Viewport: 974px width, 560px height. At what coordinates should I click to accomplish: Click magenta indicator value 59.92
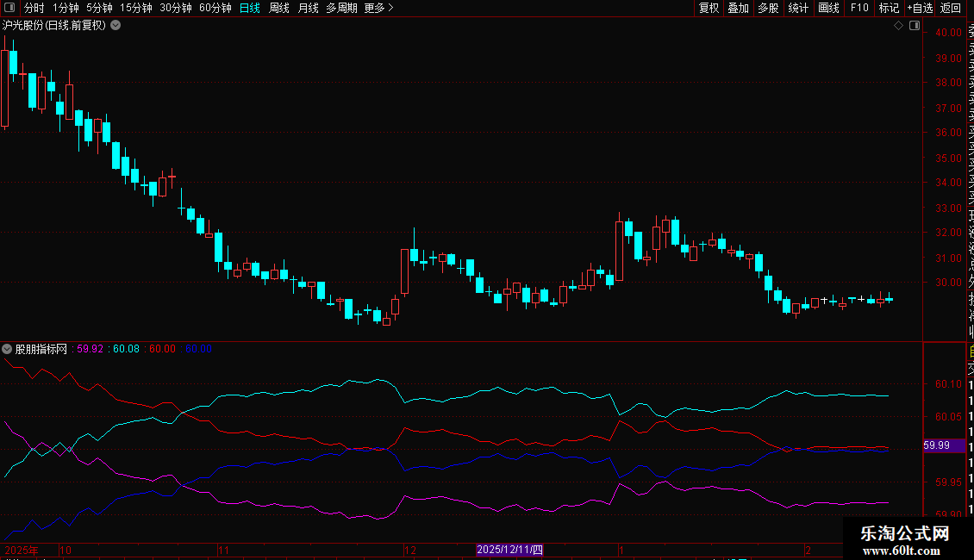coord(90,349)
